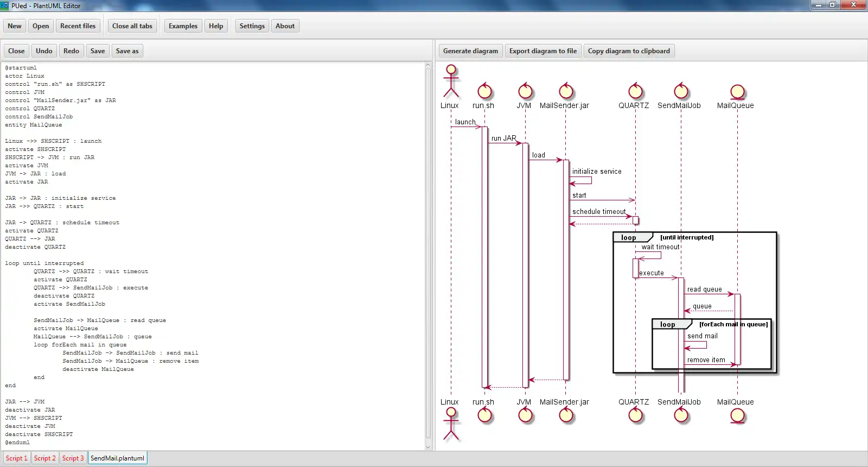The width and height of the screenshot is (868, 467).
Task: Click the MailQueue entity icon at bottom
Action: (737, 415)
